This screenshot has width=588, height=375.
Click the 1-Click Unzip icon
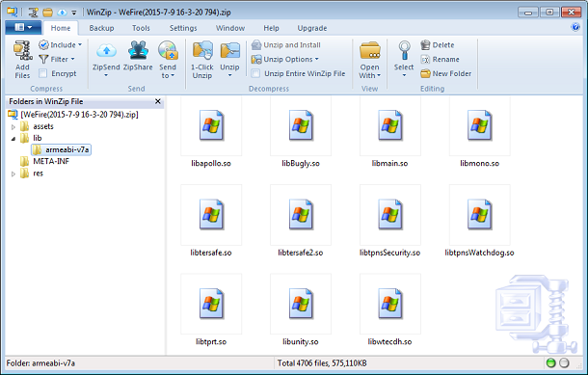[202, 51]
